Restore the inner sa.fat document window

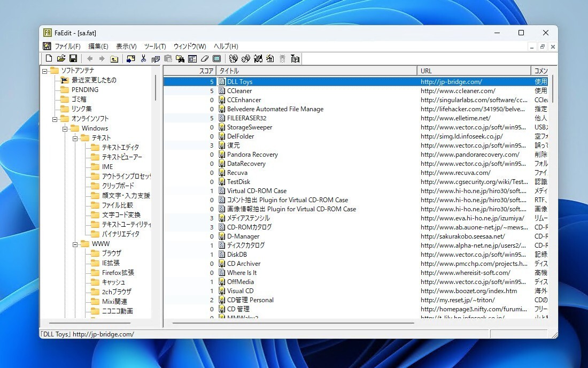point(542,47)
